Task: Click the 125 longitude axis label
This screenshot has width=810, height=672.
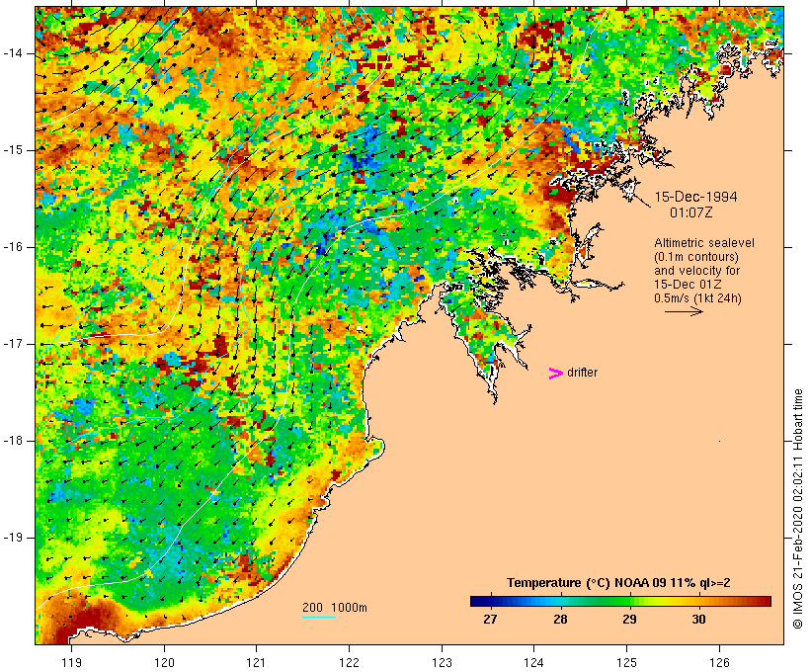Action: point(627,662)
